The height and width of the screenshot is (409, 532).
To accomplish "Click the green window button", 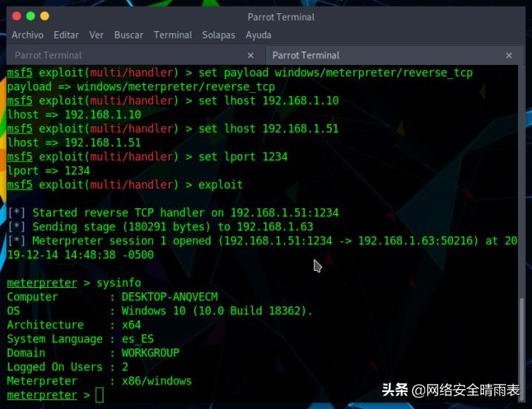I will pos(30,16).
